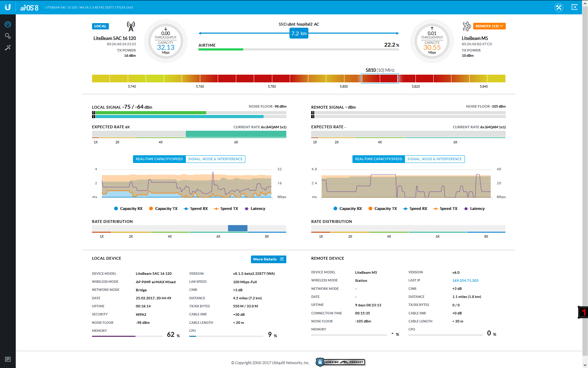The width and height of the screenshot is (588, 368).
Task: Click the airOS 8 logo
Action: (29, 7)
